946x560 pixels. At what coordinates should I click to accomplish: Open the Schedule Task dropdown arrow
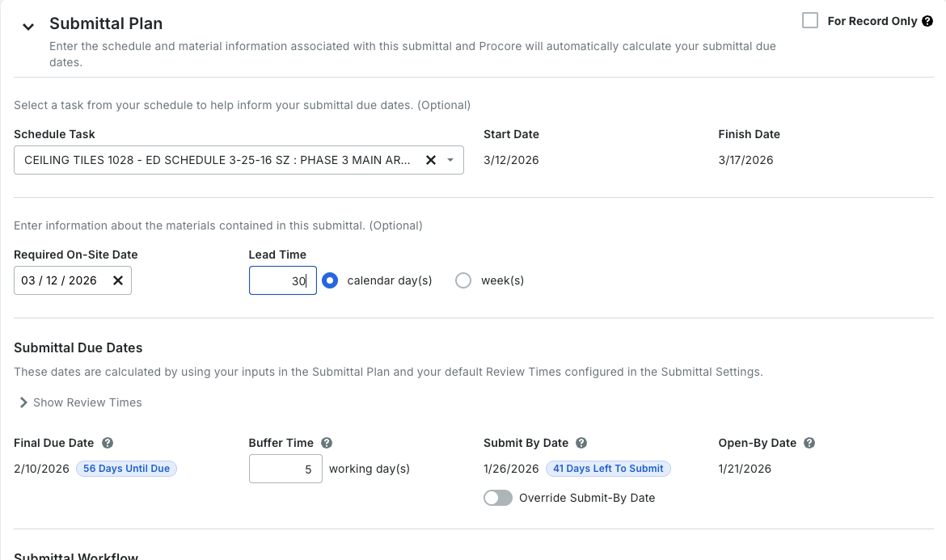[x=450, y=160]
